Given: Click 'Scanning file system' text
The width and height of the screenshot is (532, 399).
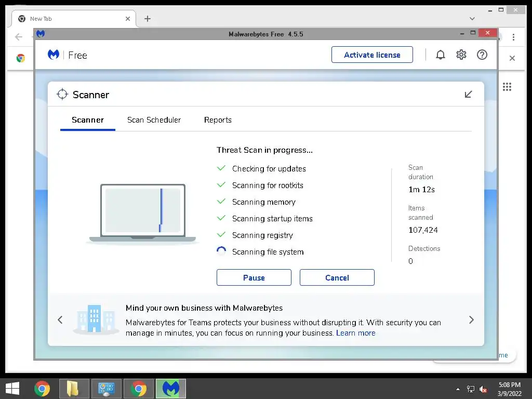Looking at the screenshot, I should coord(268,252).
